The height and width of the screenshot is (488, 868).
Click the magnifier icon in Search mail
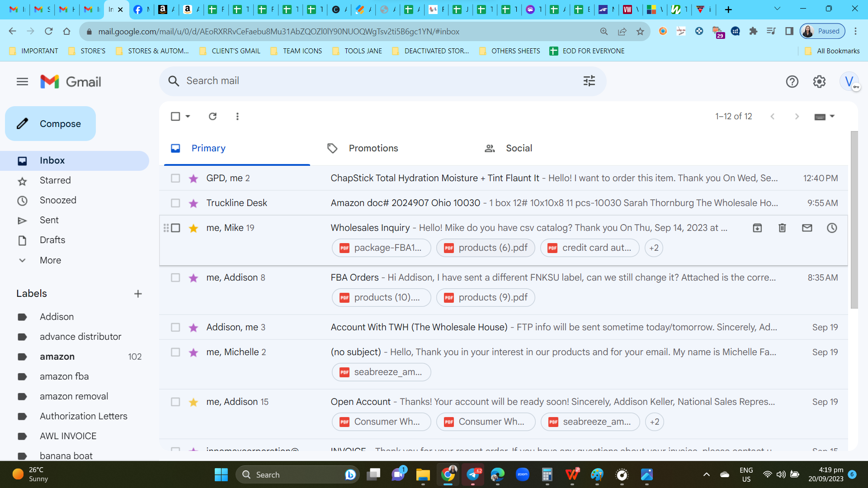(x=174, y=81)
